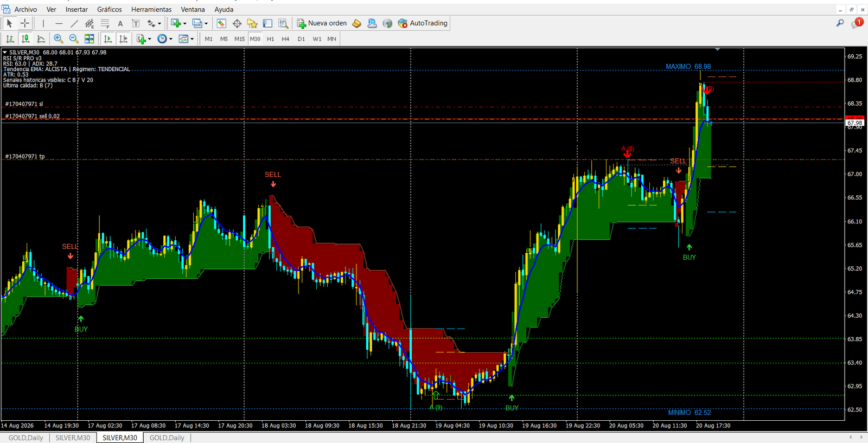Tile chart windows icon

pos(90,38)
